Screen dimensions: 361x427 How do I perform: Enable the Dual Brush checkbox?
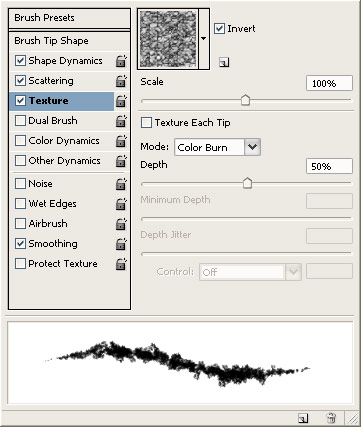tap(20, 121)
